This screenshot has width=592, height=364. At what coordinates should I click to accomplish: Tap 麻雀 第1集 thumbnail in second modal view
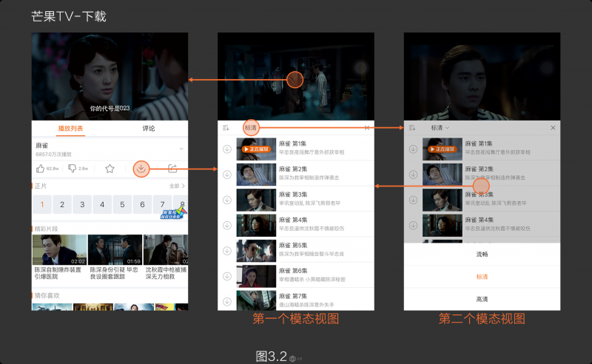tap(443, 149)
